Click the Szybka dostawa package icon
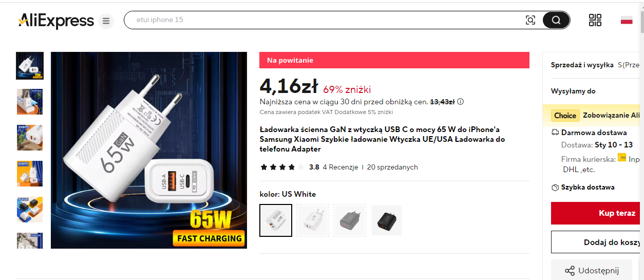Screen dimensions: 644x280 [555, 188]
